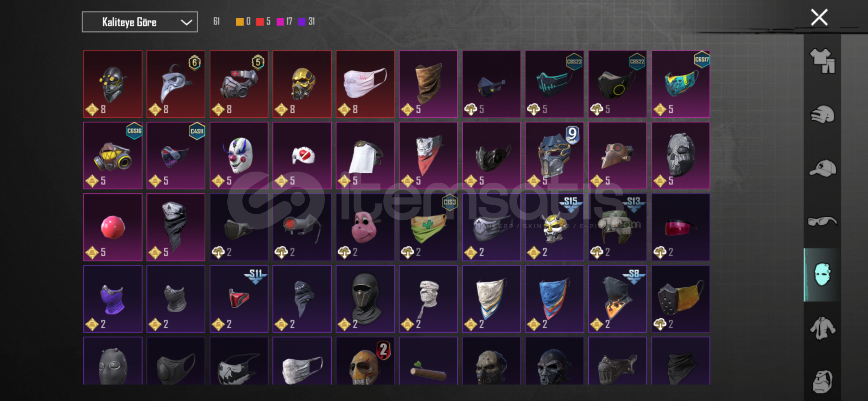Close the inventory with X
Screen dimensions: 868x401
[x=819, y=17]
